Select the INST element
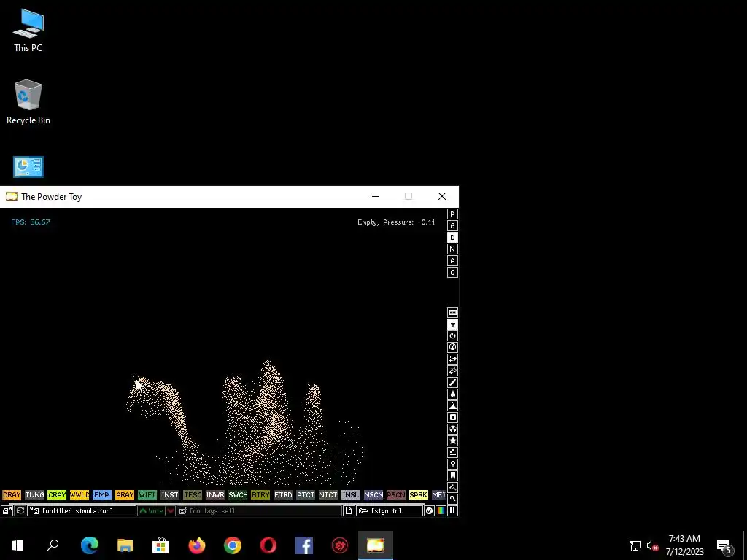The width and height of the screenshot is (747, 560). tap(170, 495)
